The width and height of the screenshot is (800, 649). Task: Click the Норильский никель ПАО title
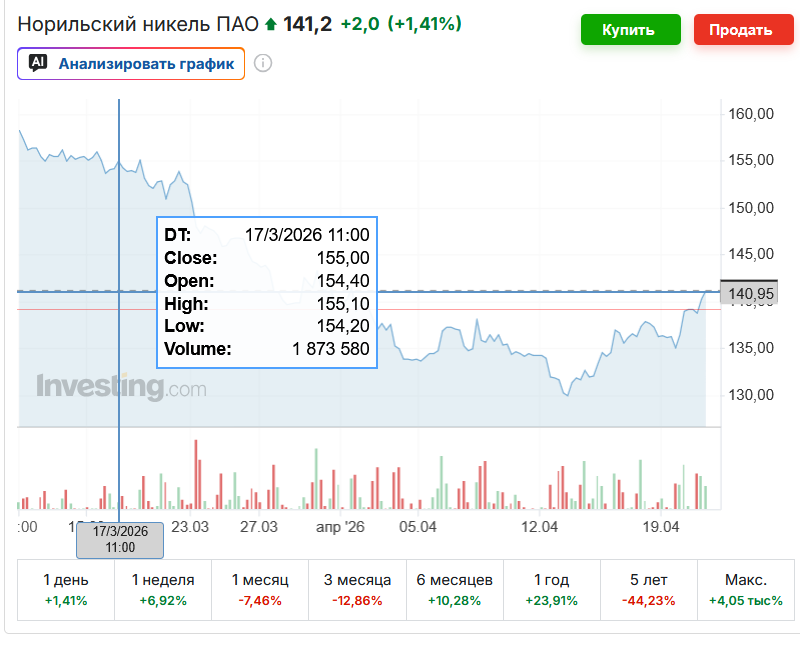tap(138, 24)
